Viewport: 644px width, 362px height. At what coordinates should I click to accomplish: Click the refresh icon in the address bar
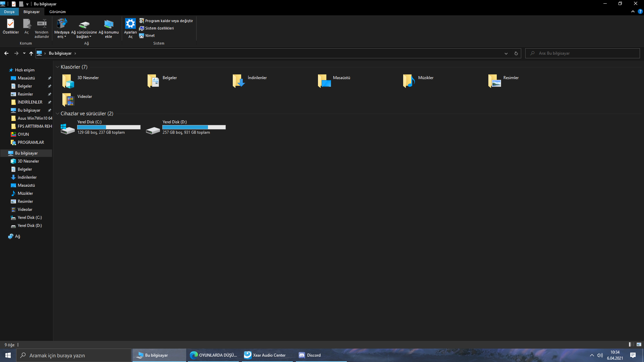[516, 53]
